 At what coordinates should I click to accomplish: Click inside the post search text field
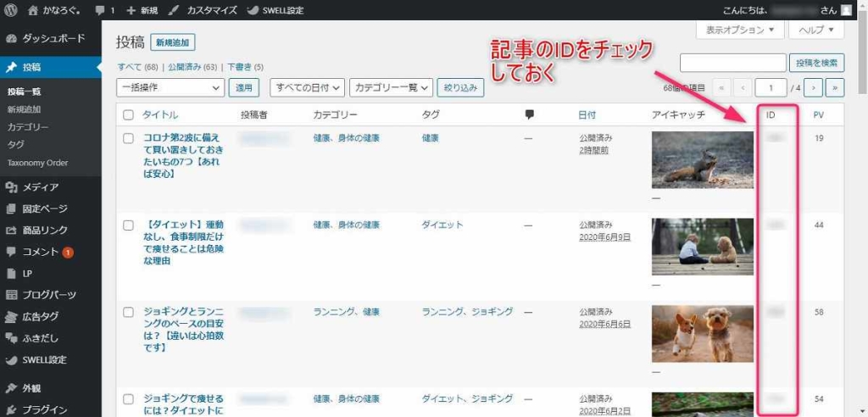coord(732,63)
